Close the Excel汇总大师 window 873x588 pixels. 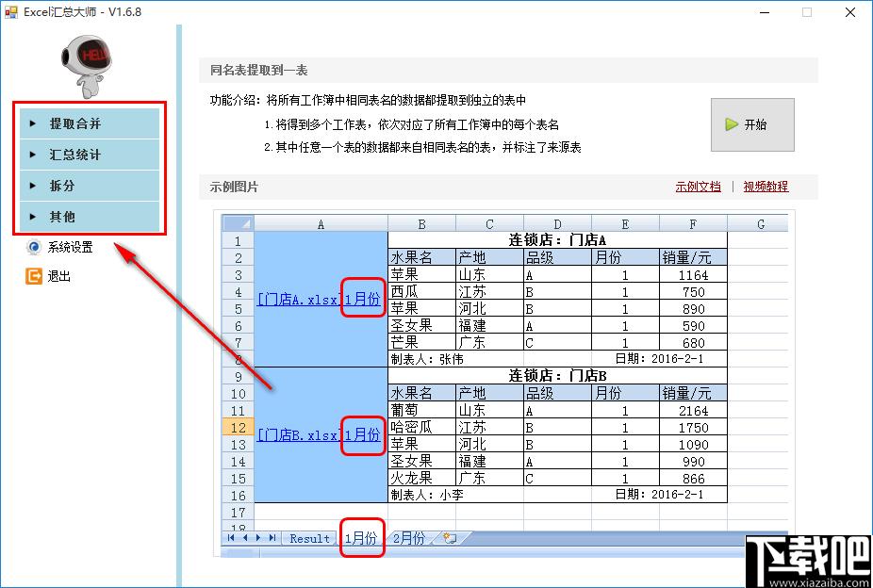[850, 12]
